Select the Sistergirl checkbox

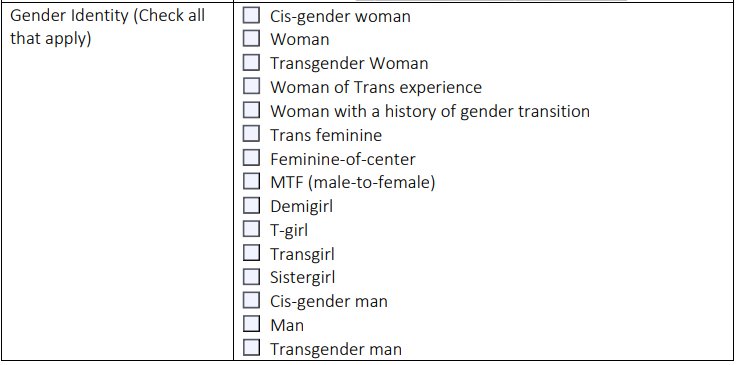251,277
